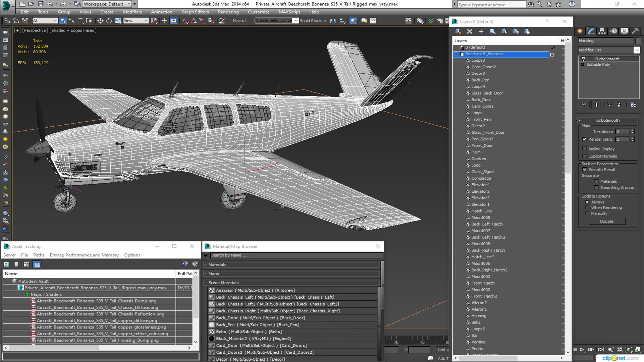Open the All selection filter dropdown
Viewport: 644px width, 362px height.
click(45, 21)
